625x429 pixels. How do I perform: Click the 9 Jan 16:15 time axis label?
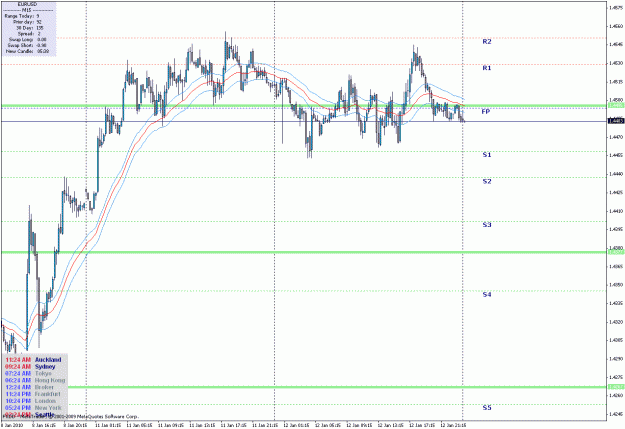pyautogui.click(x=44, y=425)
